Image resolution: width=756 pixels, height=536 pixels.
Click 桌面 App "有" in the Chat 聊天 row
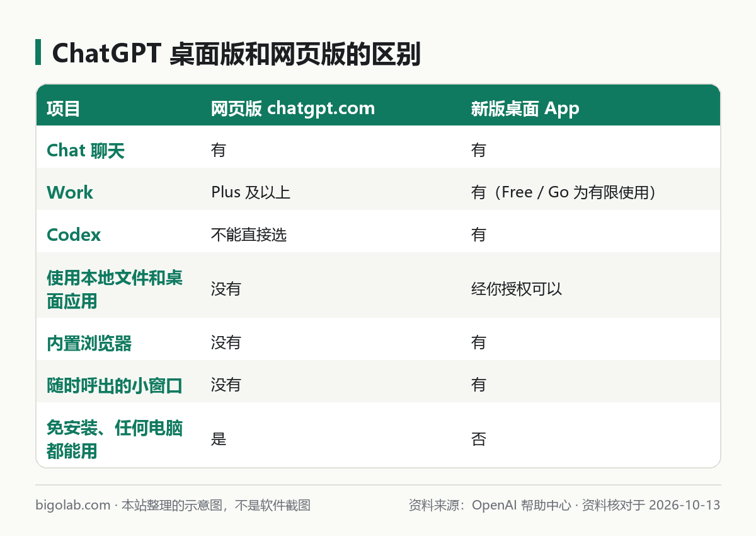tap(479, 151)
